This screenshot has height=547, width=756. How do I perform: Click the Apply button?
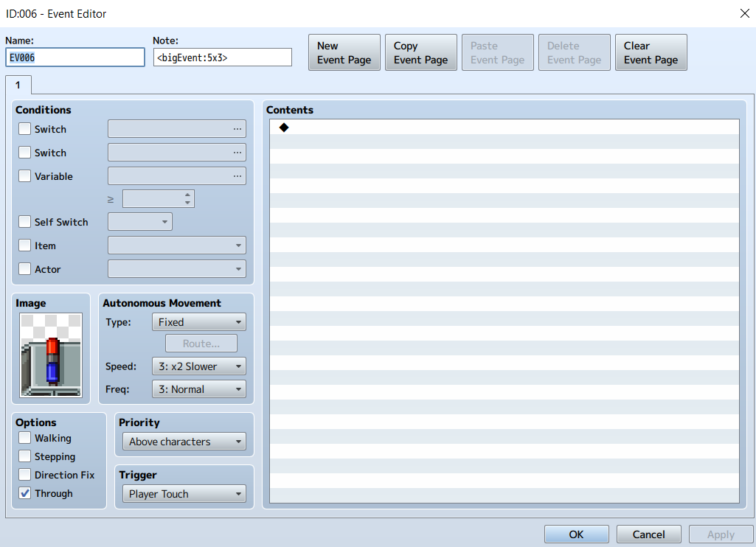721,534
